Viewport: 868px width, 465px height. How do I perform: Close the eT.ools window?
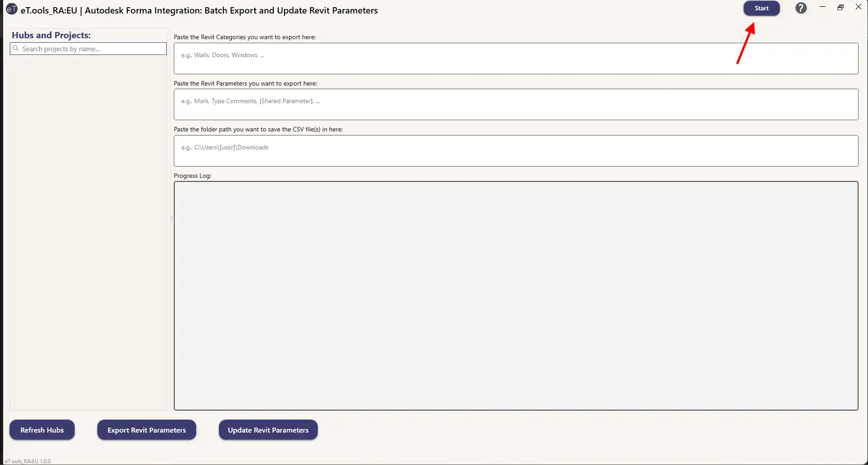pos(859,7)
